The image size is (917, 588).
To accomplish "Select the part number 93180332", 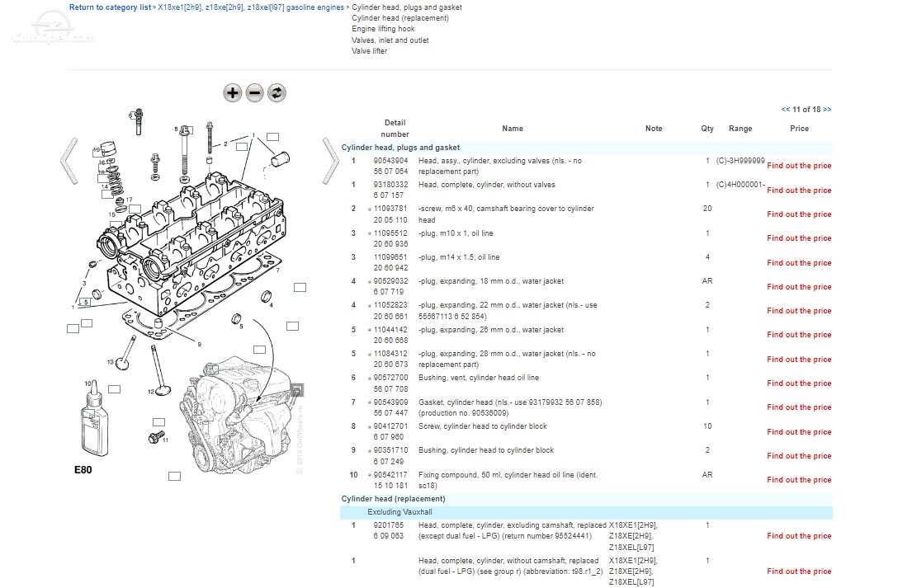I will pyautogui.click(x=390, y=185).
